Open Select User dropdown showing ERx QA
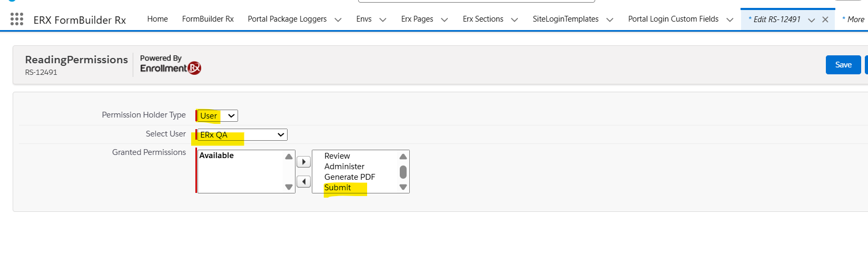868x263 pixels. pos(242,134)
